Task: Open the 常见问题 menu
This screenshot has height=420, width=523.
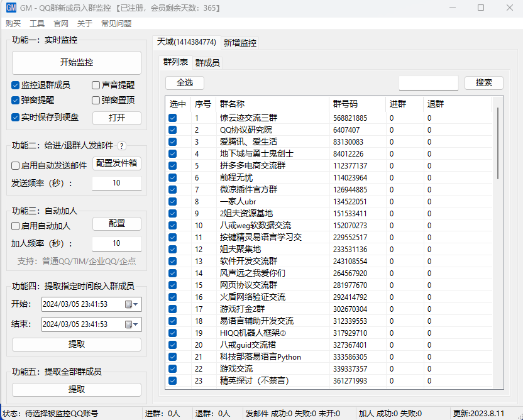Action: (x=116, y=23)
